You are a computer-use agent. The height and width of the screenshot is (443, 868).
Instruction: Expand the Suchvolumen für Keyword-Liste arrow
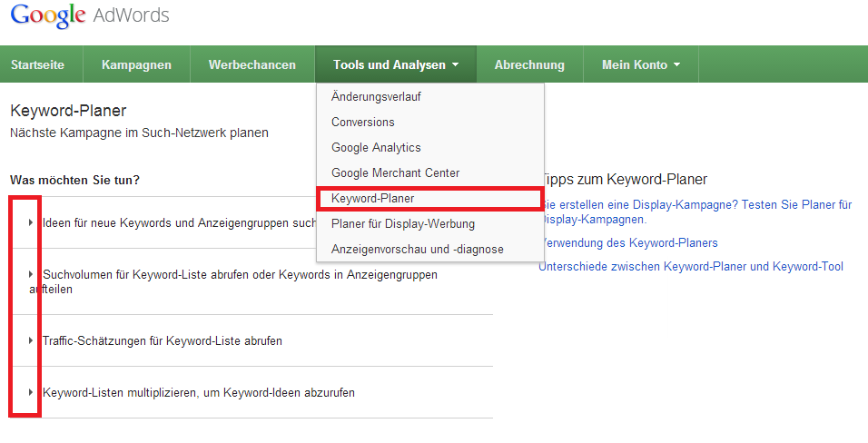31,274
